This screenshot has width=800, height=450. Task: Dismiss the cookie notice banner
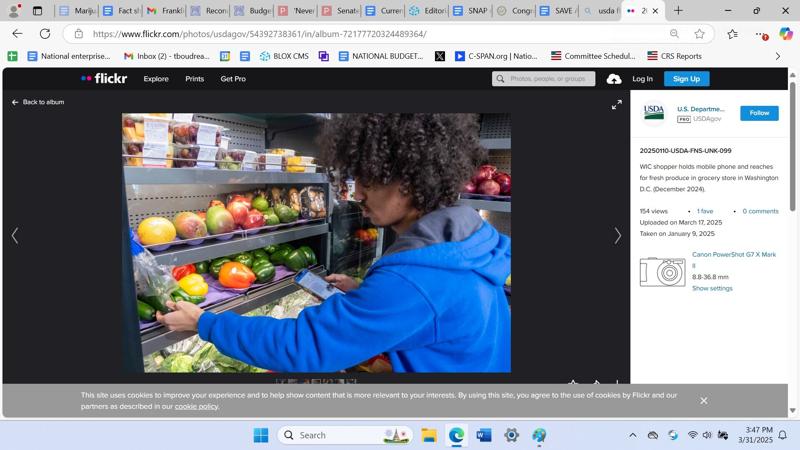pyautogui.click(x=704, y=401)
